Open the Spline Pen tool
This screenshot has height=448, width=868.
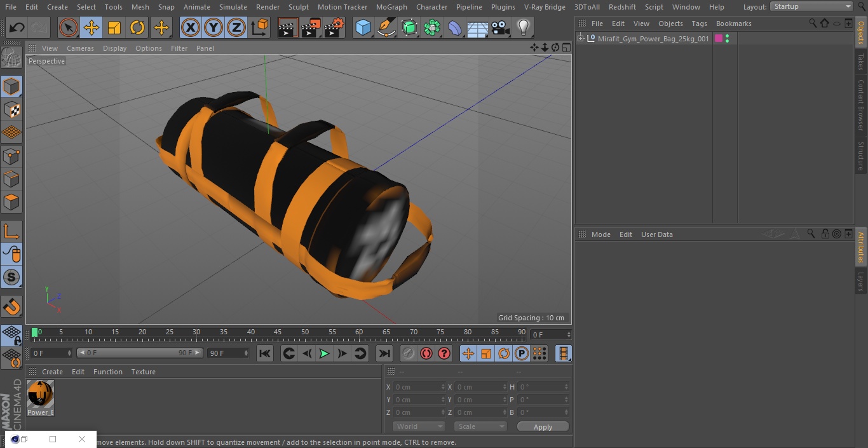click(x=386, y=28)
